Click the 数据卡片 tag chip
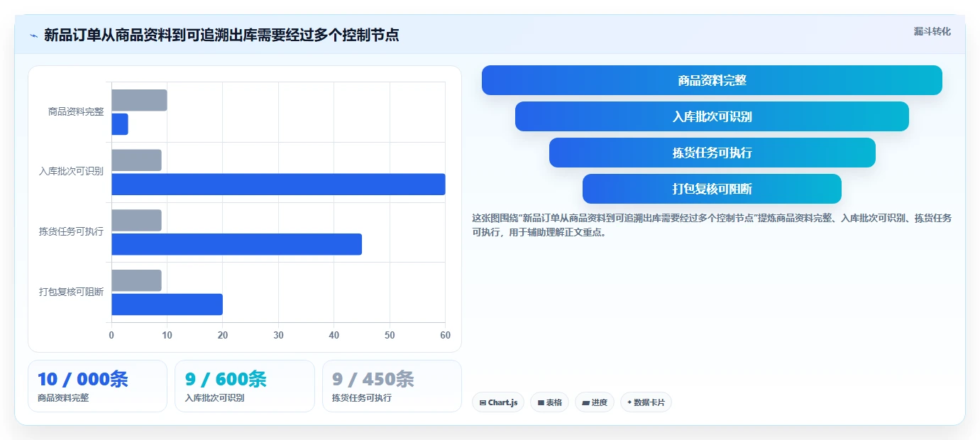Screen dimensions: 980x440 click(x=646, y=402)
